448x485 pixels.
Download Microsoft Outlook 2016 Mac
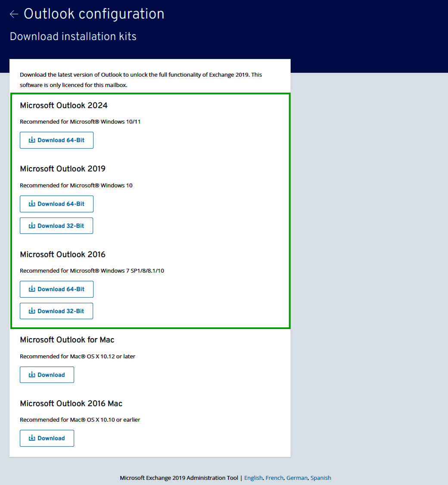(x=47, y=438)
